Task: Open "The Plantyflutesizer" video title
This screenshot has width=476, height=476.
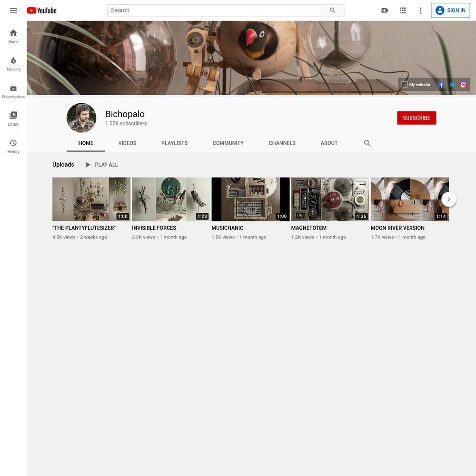Action: pos(84,228)
